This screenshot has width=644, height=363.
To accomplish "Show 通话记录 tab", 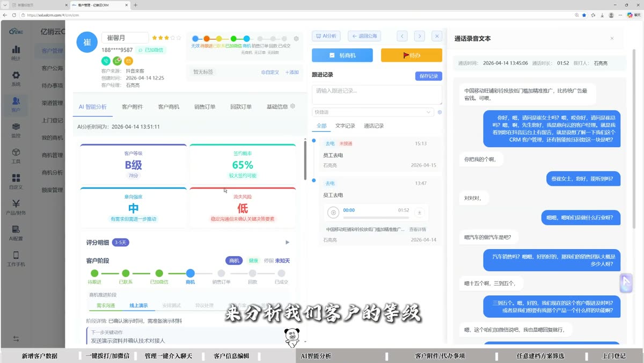I will (x=374, y=126).
